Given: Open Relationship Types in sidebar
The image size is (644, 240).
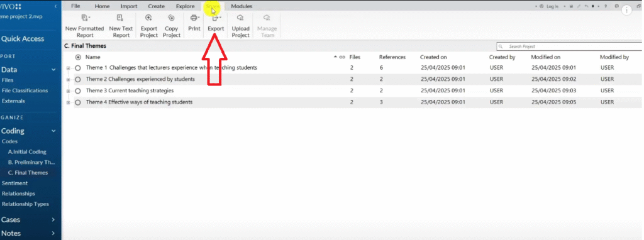Looking at the screenshot, I should pyautogui.click(x=25, y=204).
